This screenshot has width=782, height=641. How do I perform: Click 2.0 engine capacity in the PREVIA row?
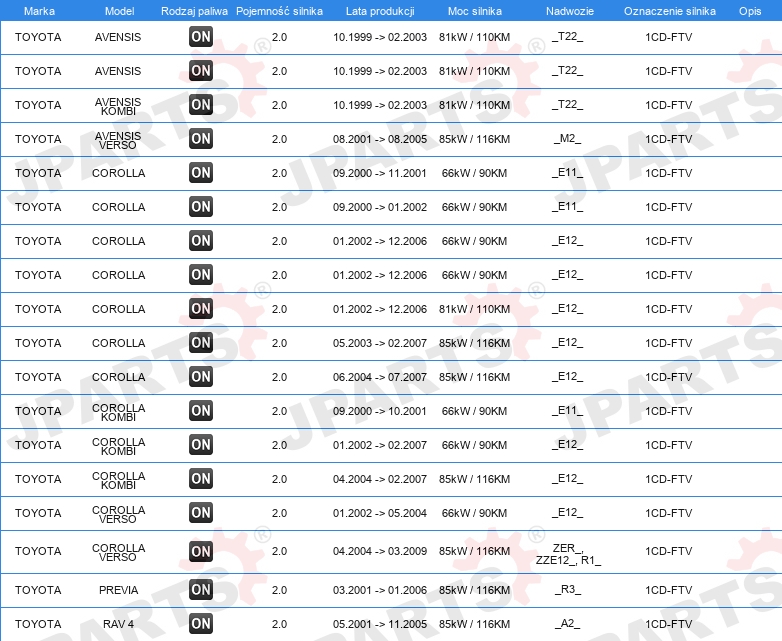[279, 590]
